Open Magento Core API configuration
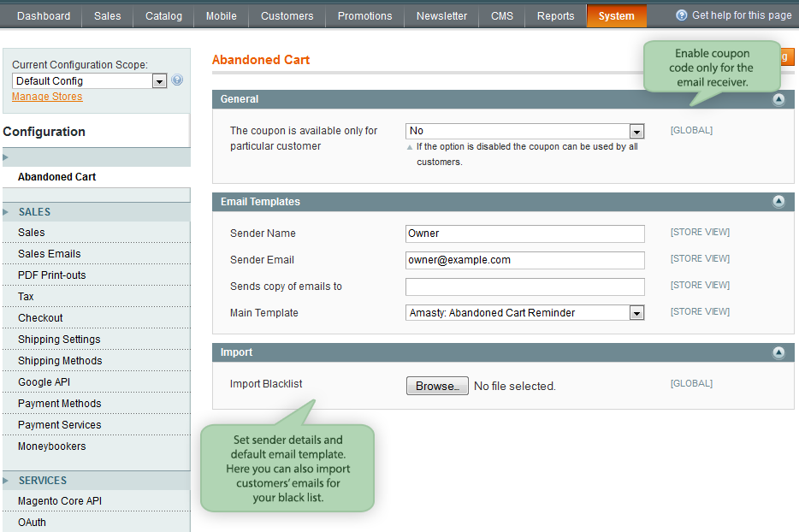Screen dimensions: 799x532 click(97, 501)
